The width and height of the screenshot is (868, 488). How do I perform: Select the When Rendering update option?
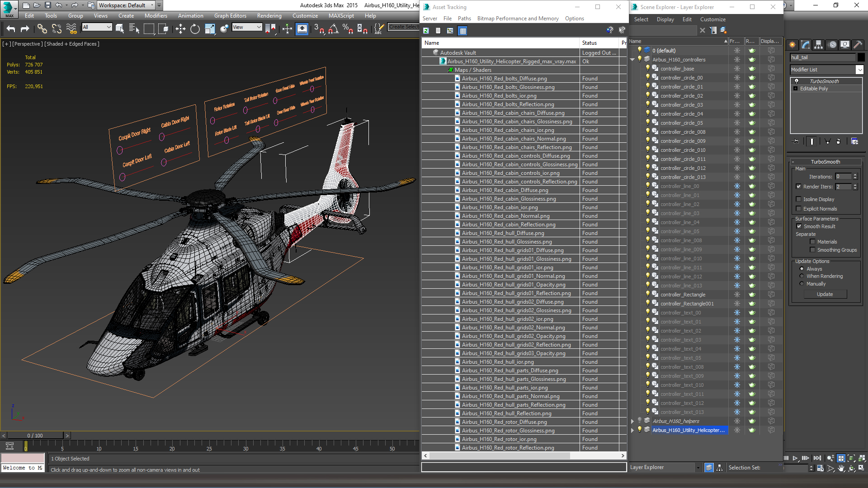pyautogui.click(x=802, y=276)
